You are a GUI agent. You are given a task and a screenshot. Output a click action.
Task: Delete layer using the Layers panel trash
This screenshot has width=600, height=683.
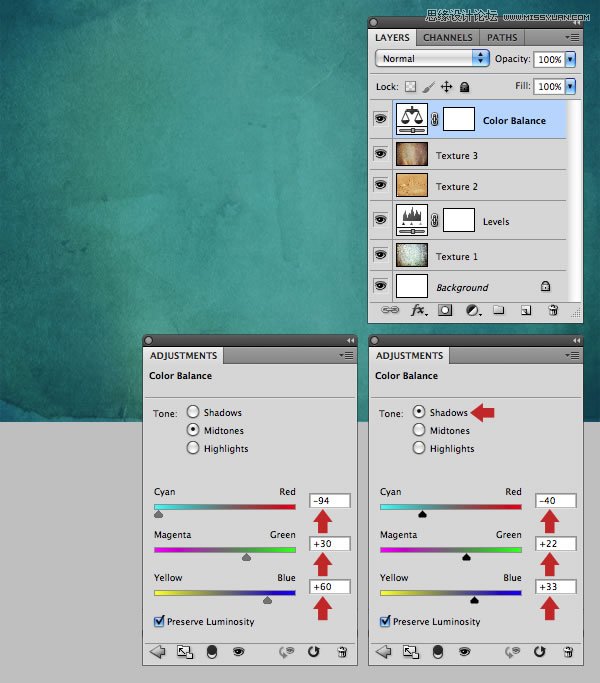[552, 311]
